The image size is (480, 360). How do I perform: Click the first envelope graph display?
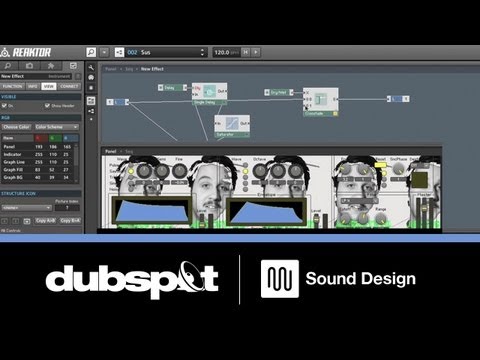(x=152, y=211)
